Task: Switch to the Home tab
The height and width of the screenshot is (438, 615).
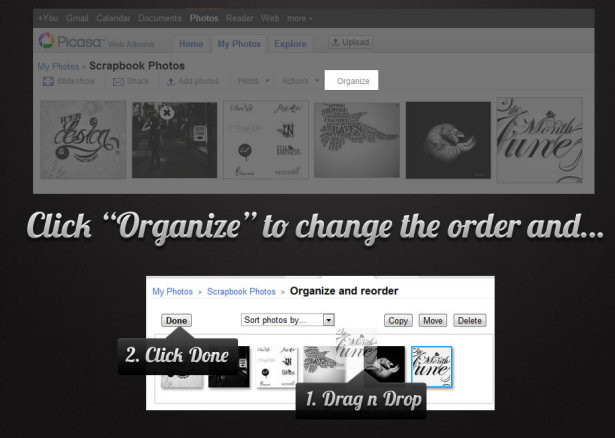Action: click(191, 44)
